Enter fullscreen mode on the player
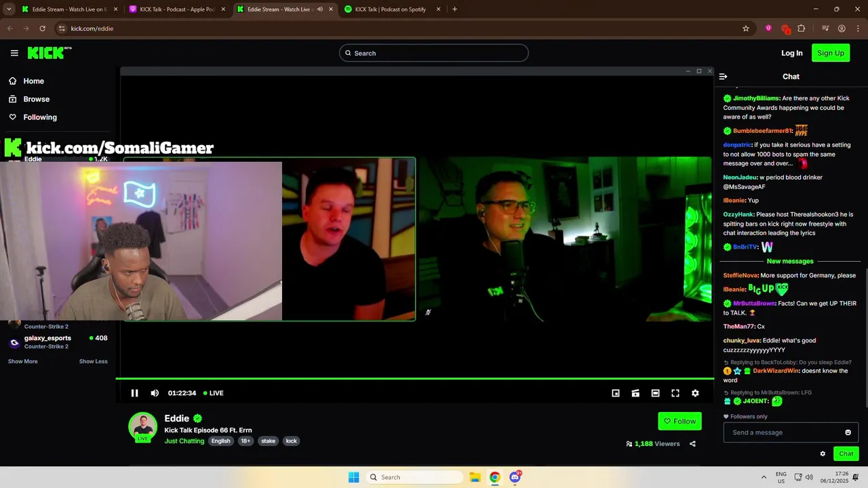The height and width of the screenshot is (488, 868). pyautogui.click(x=675, y=393)
